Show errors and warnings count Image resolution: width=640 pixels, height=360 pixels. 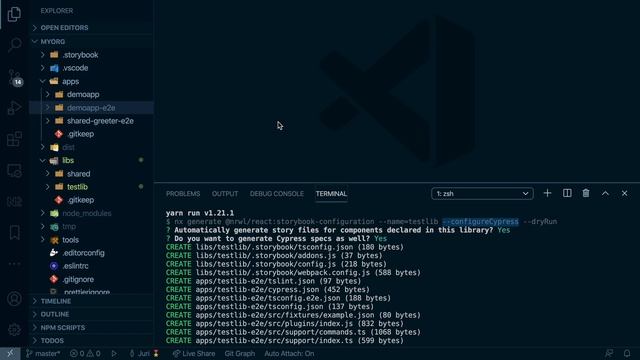pyautogui.click(x=85, y=353)
